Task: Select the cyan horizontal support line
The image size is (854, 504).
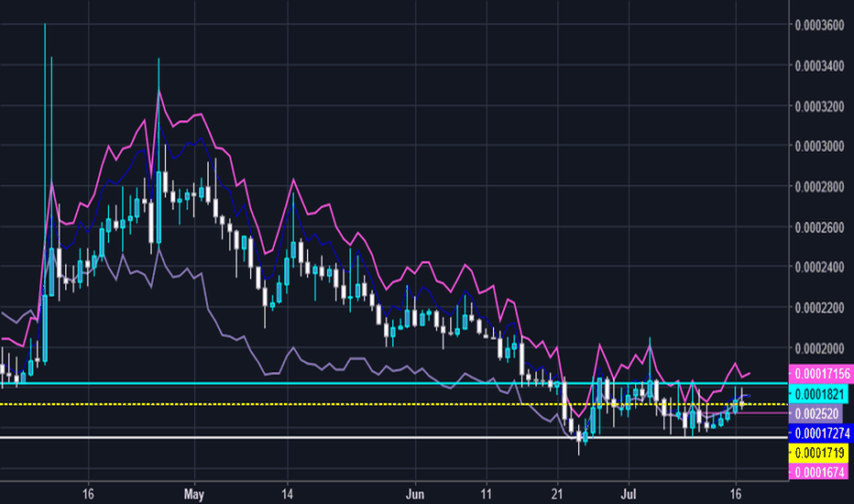Action: click(x=394, y=384)
